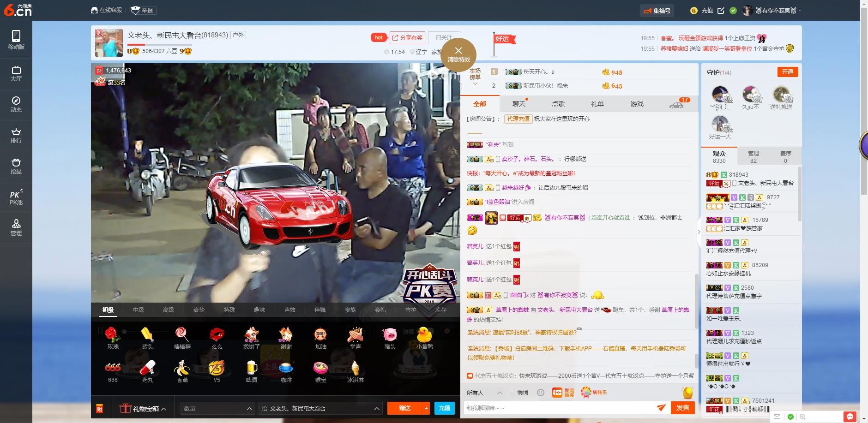Viewport: 868px width, 423px height.
Task: Expand the 本场榜单 ranking list
Action: (x=475, y=77)
